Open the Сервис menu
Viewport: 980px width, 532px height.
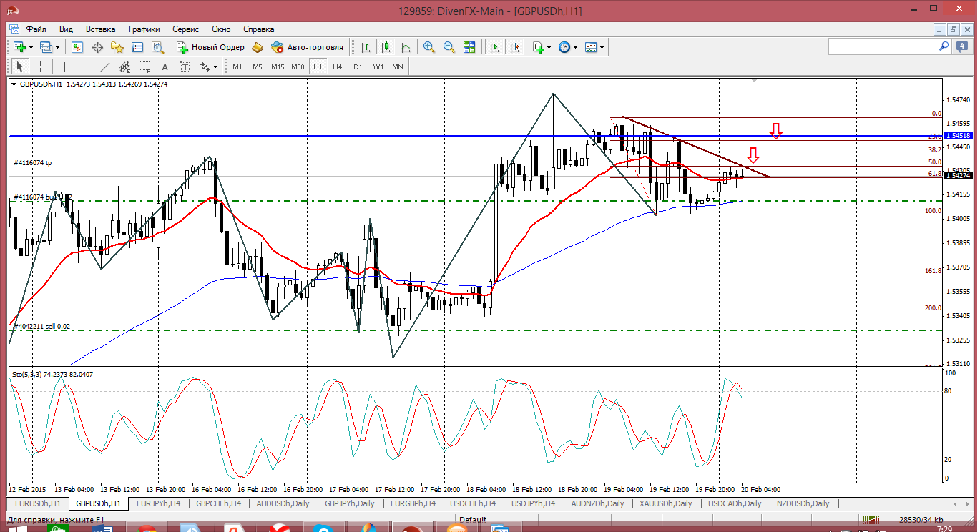tap(186, 29)
